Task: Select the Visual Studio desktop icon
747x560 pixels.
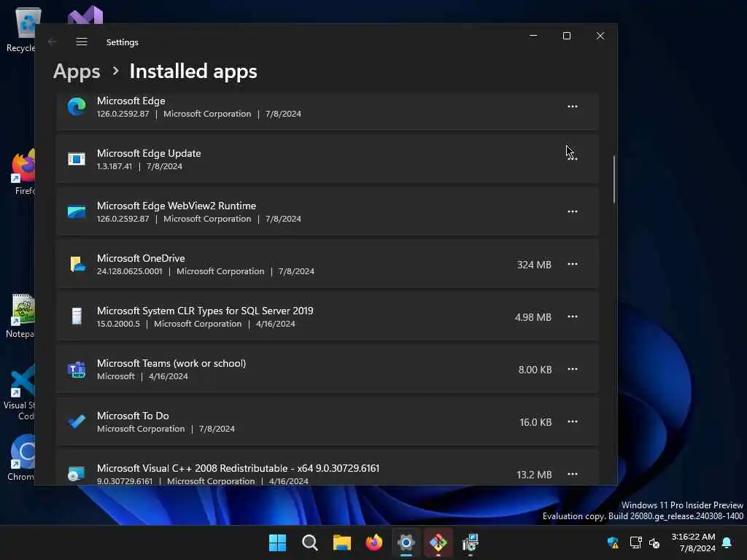Action: click(x=85, y=15)
